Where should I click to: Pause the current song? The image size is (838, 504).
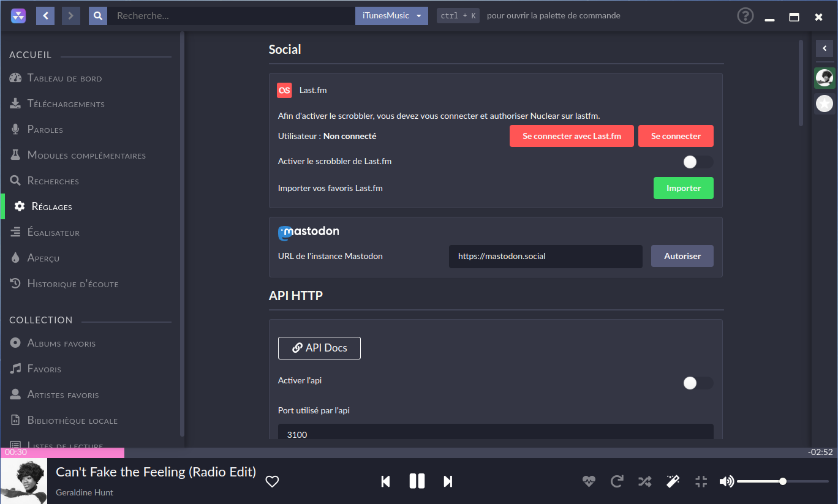[417, 481]
